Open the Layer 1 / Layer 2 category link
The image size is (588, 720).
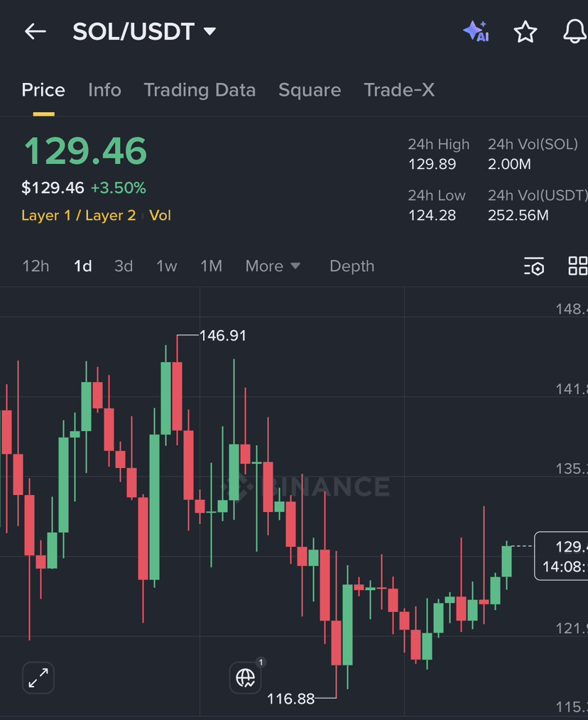(79, 215)
